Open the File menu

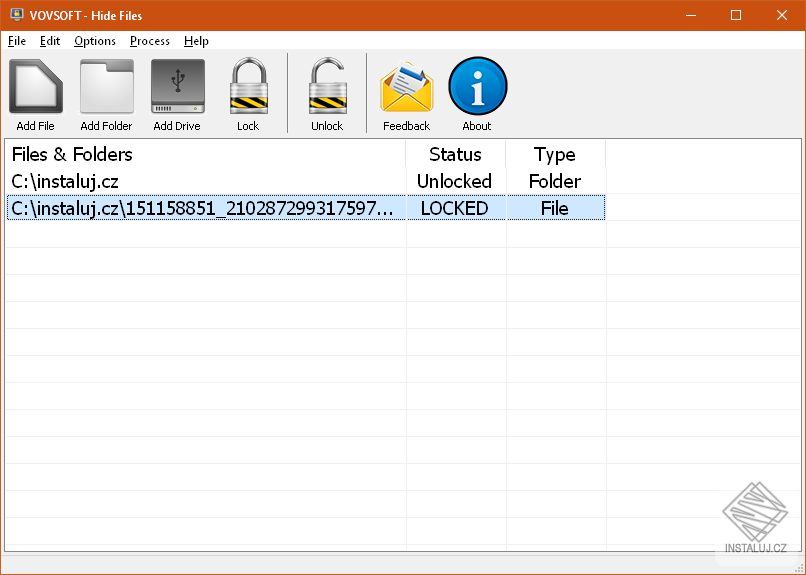point(17,41)
